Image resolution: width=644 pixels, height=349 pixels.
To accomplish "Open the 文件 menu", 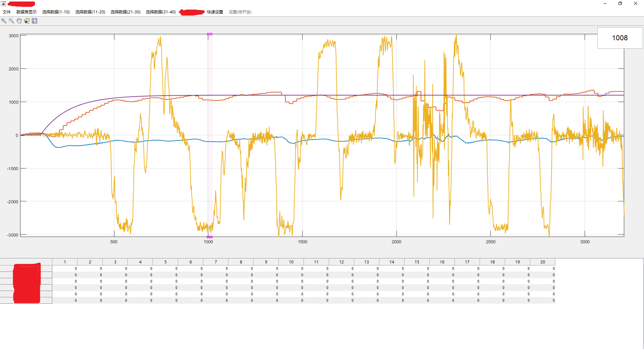I will 7,12.
